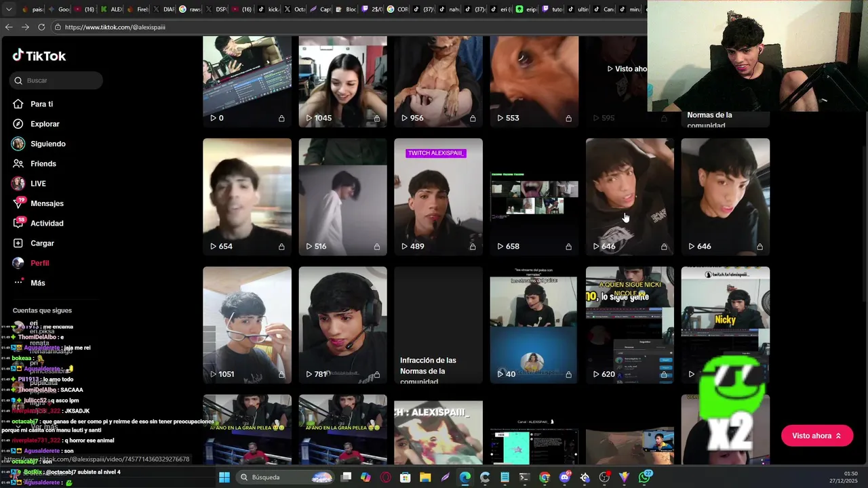Image resolution: width=868 pixels, height=488 pixels.
Task: Go back in the browser
Action: pyautogui.click(x=9, y=27)
